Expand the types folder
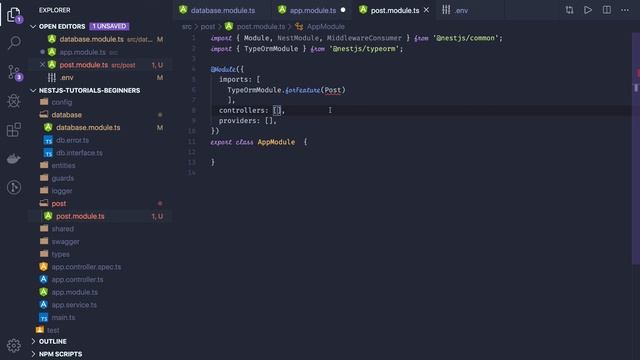Image resolution: width=640 pixels, height=360 pixels. [x=60, y=254]
